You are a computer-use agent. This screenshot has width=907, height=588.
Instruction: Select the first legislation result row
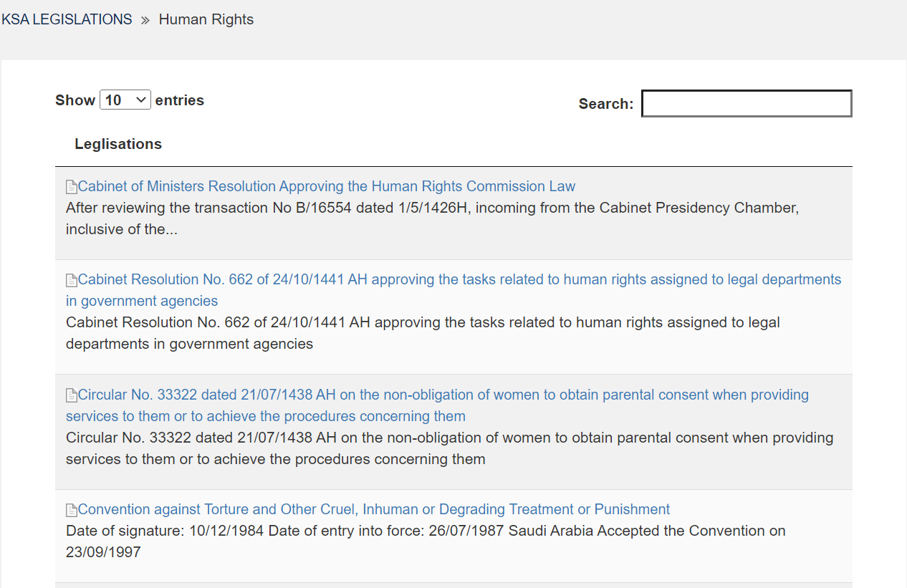(x=453, y=213)
